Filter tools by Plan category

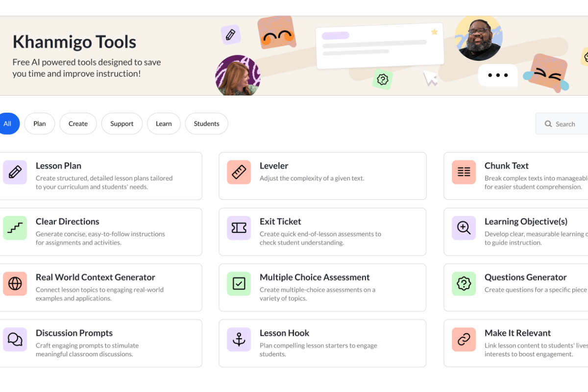tap(40, 123)
